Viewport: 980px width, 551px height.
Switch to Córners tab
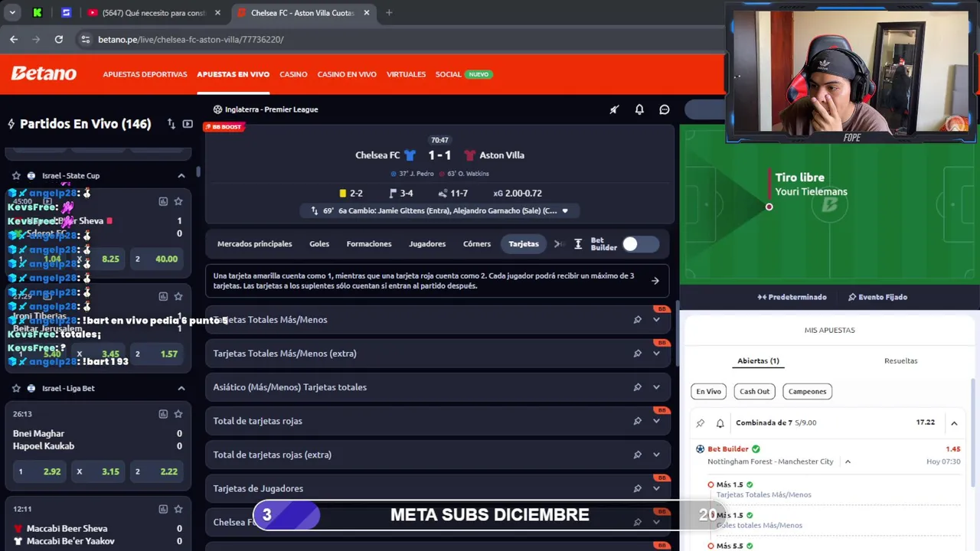[x=477, y=244]
